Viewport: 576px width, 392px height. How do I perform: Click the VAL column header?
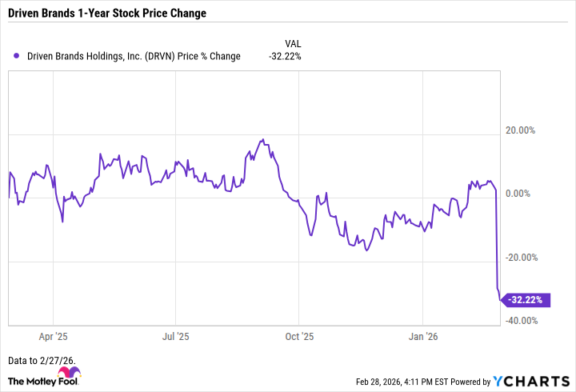tap(293, 42)
